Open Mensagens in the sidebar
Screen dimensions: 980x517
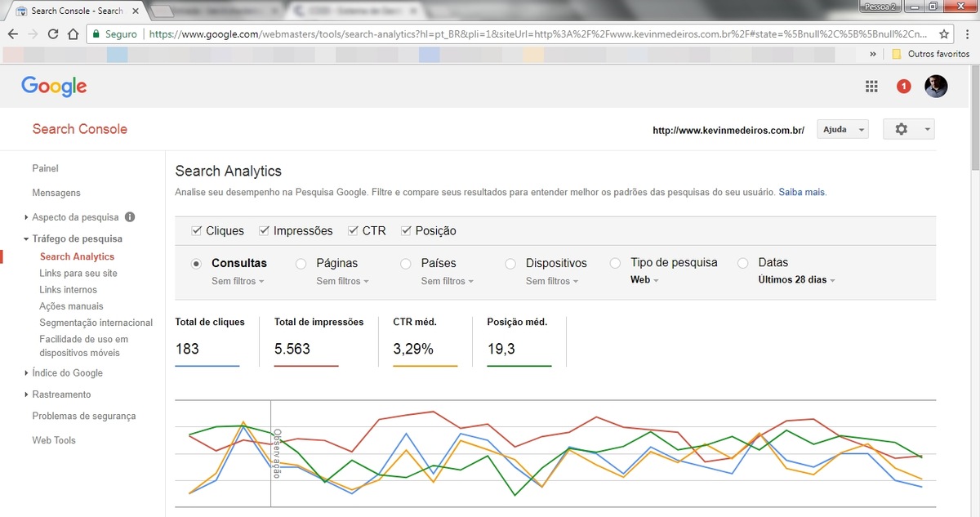tap(56, 193)
